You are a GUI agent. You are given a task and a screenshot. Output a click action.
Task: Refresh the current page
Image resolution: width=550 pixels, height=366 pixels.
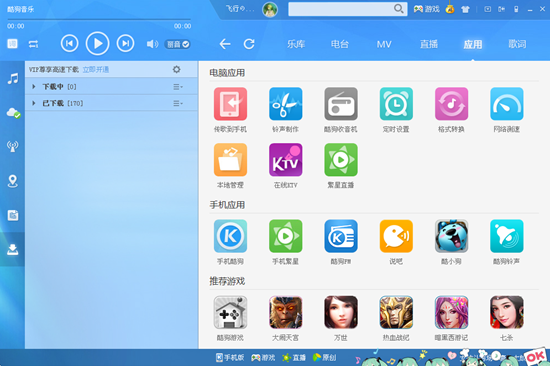(249, 44)
